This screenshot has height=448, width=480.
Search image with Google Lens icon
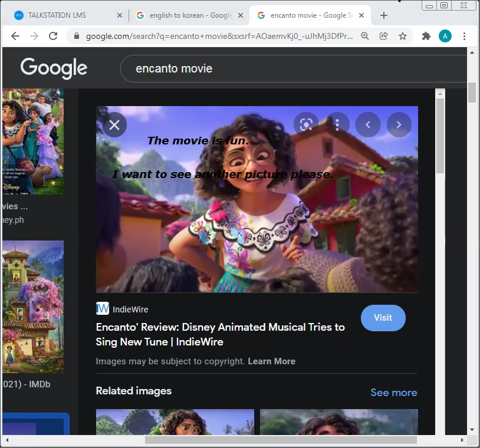point(306,124)
